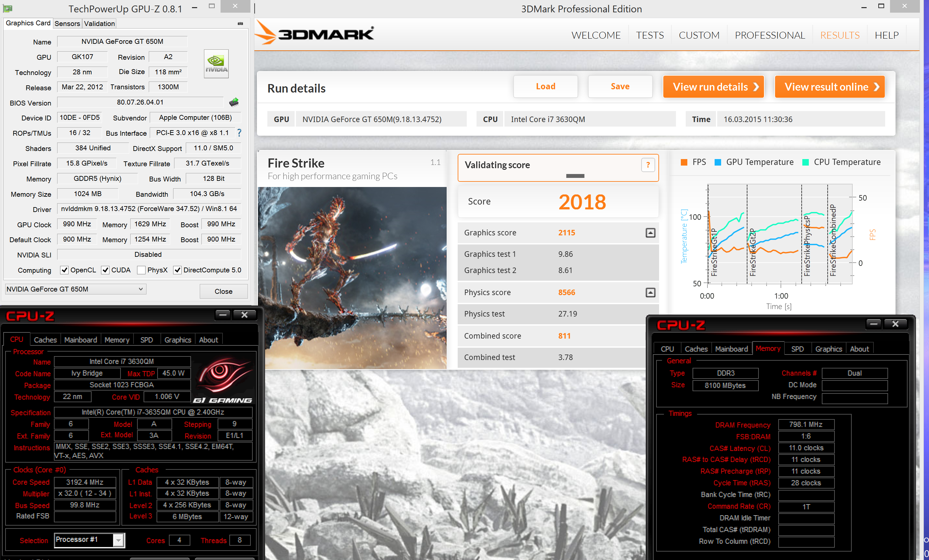This screenshot has width=929, height=560.
Task: Minimize the left CPU-Z window
Action: pyautogui.click(x=223, y=315)
